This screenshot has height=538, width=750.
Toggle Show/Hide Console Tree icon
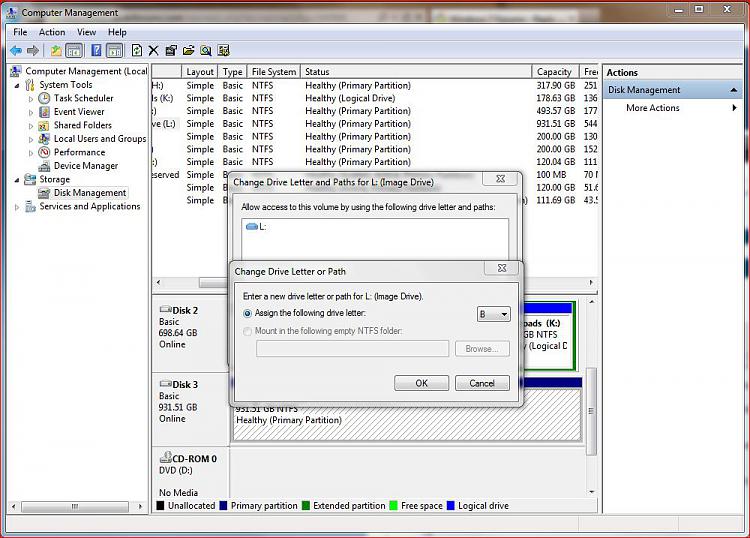pos(74,50)
